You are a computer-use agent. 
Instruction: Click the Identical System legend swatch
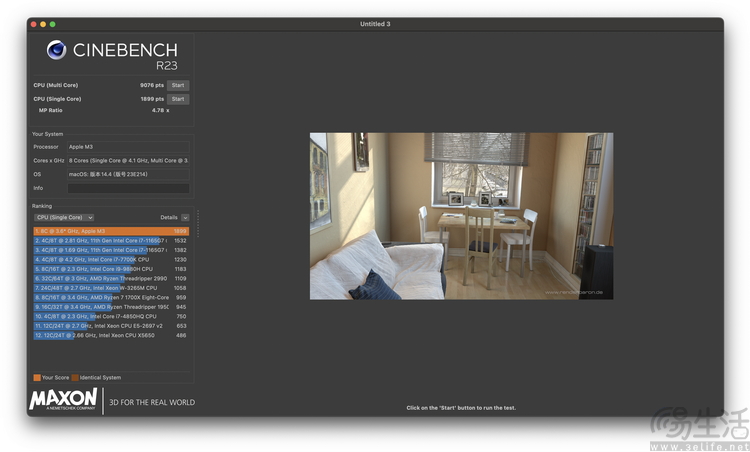[x=75, y=378]
